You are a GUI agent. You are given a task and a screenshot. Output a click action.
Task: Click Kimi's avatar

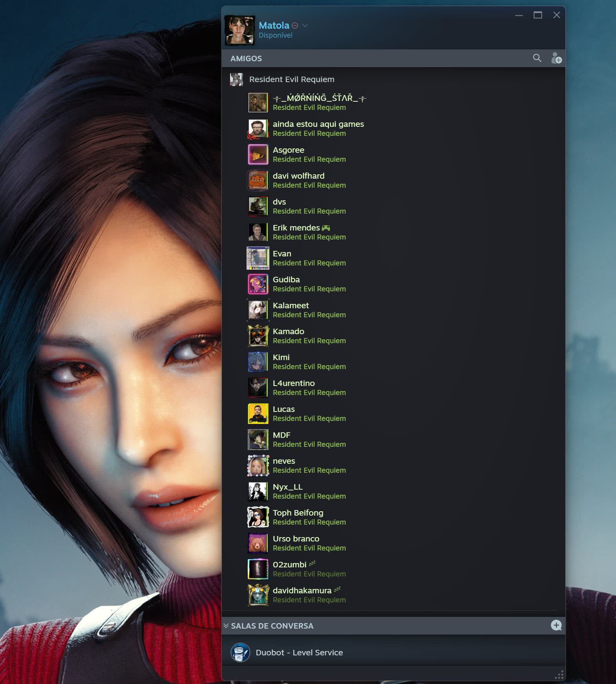(258, 362)
